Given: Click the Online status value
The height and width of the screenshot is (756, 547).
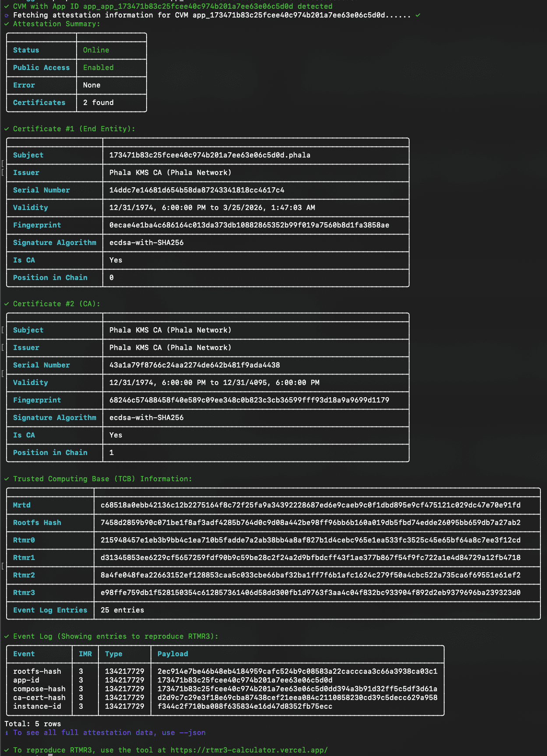Looking at the screenshot, I should [x=96, y=50].
